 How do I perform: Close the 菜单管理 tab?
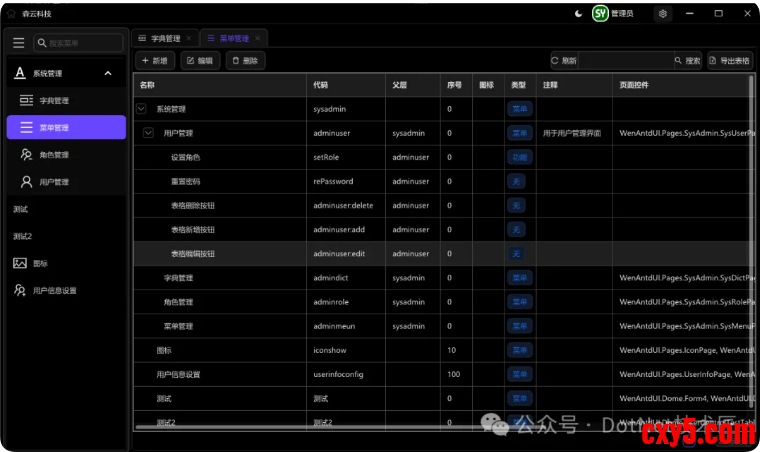tap(257, 38)
